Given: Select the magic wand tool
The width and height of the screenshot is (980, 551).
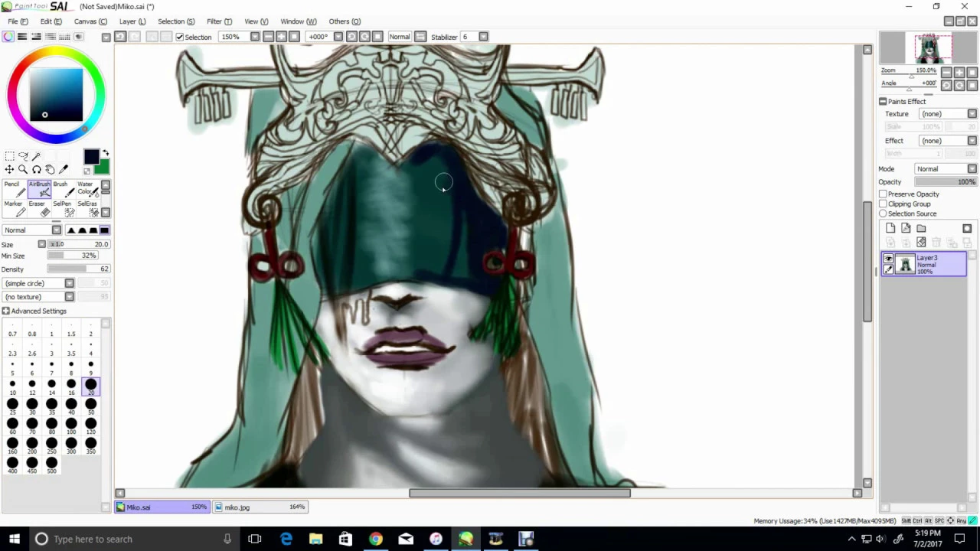Looking at the screenshot, I should (36, 156).
